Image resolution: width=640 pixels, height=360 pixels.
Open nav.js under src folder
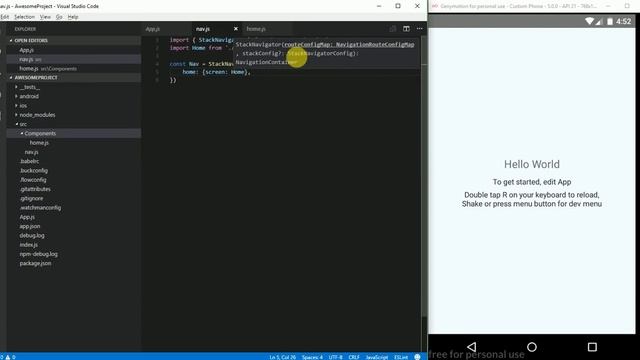[31, 152]
